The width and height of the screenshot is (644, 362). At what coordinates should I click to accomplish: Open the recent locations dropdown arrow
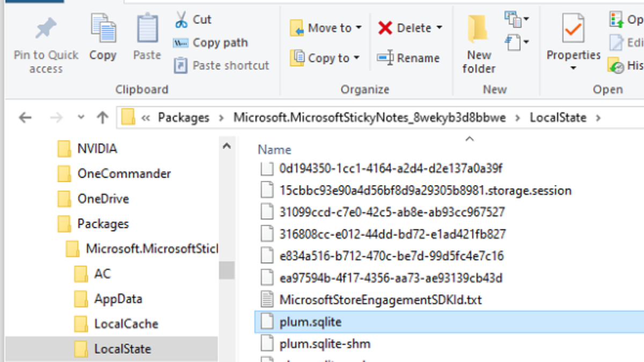(x=81, y=117)
